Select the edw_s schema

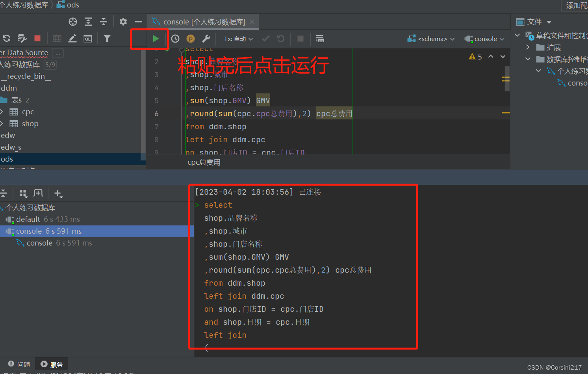click(11, 147)
